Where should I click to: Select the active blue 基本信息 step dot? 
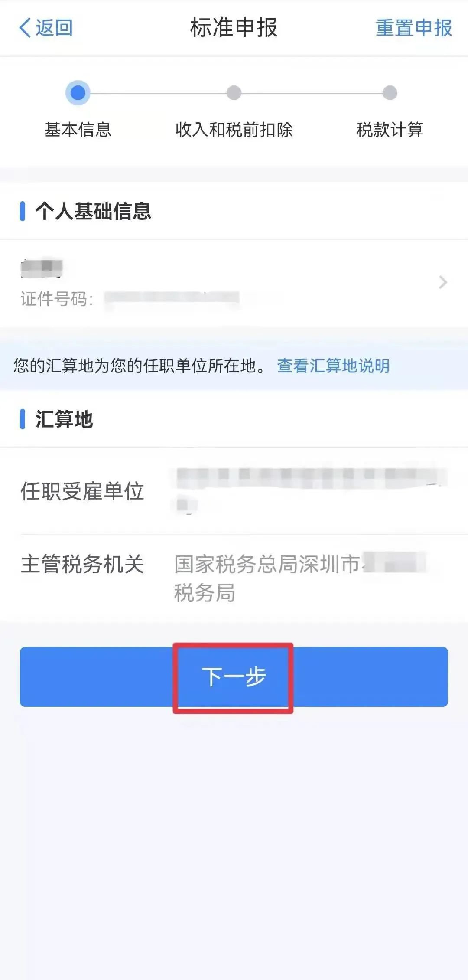coord(78,93)
